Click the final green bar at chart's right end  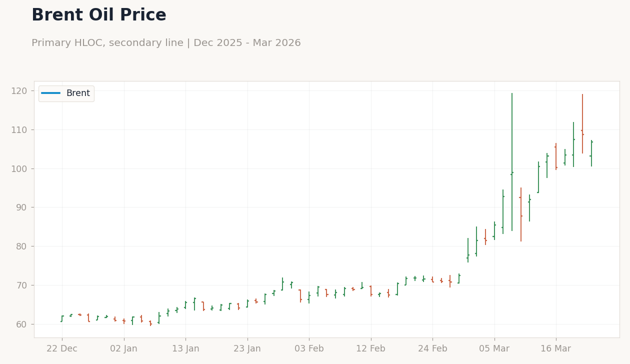pyautogui.click(x=591, y=153)
